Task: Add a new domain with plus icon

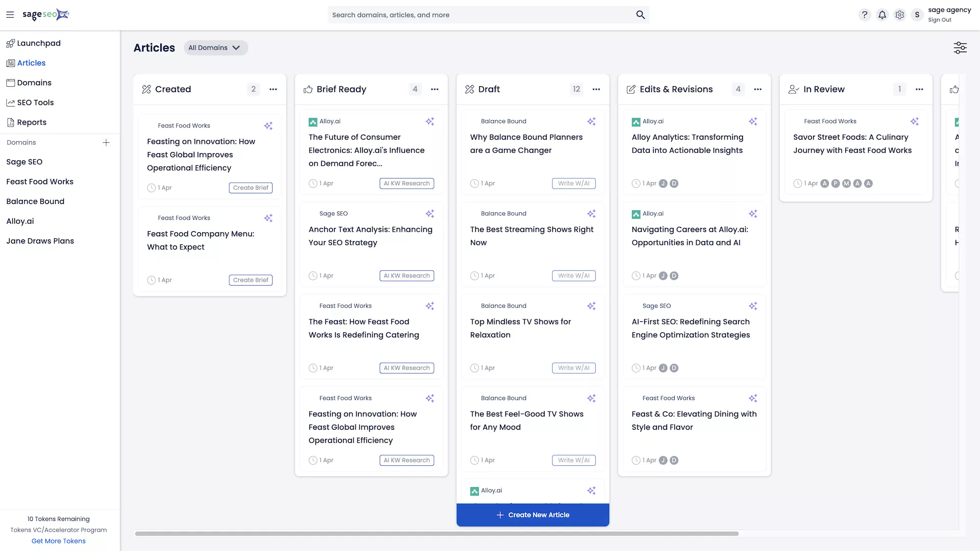Action: click(106, 143)
